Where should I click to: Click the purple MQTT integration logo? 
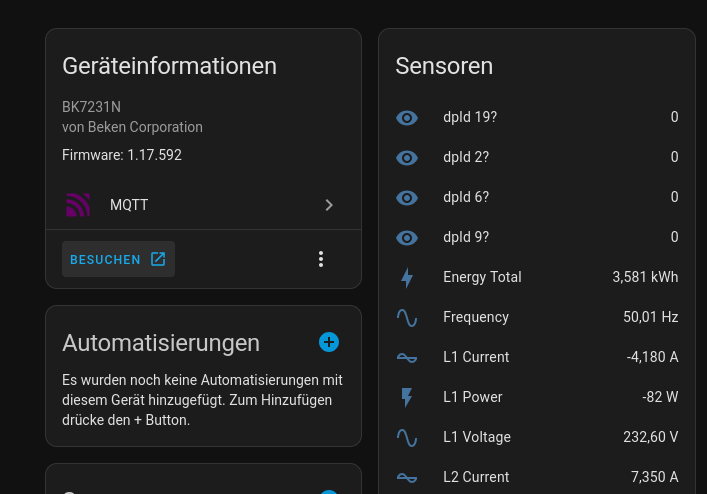(78, 205)
